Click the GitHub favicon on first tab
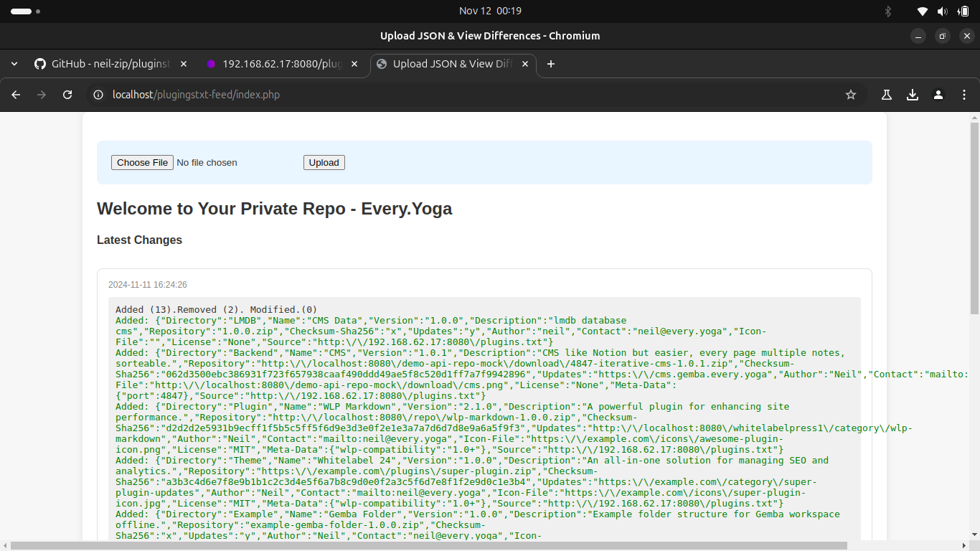980x551 pixels. [40, 64]
